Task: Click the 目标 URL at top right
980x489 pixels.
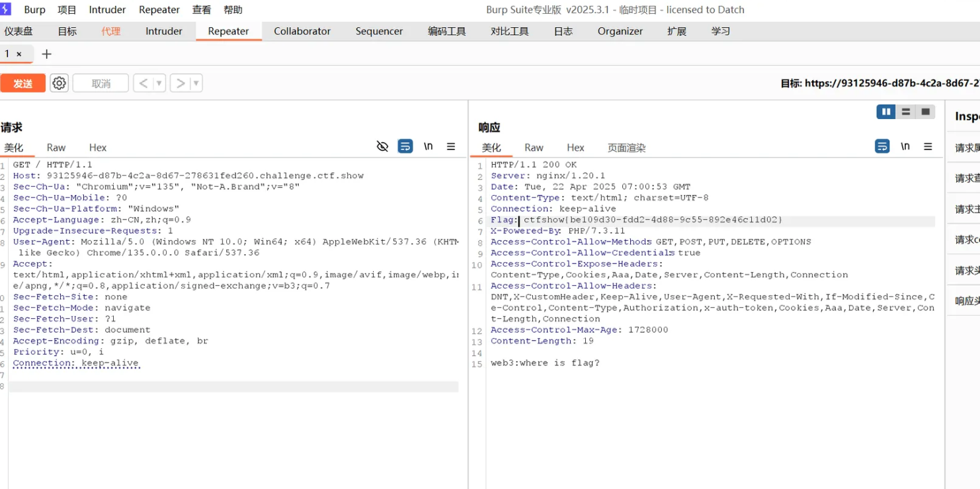Action: [x=879, y=83]
